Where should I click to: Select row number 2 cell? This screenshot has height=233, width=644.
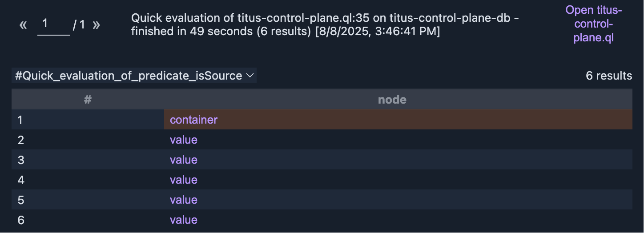[20, 140]
